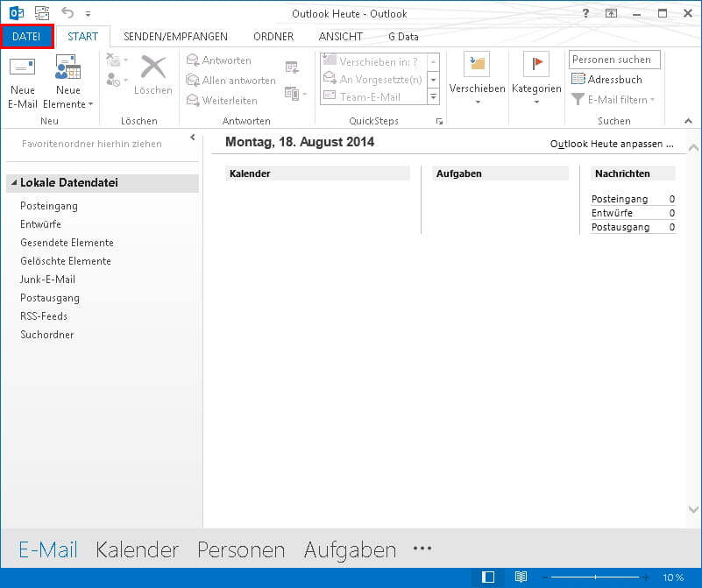Open Ribbon display options icon
The image size is (702, 588).
pos(611,13)
